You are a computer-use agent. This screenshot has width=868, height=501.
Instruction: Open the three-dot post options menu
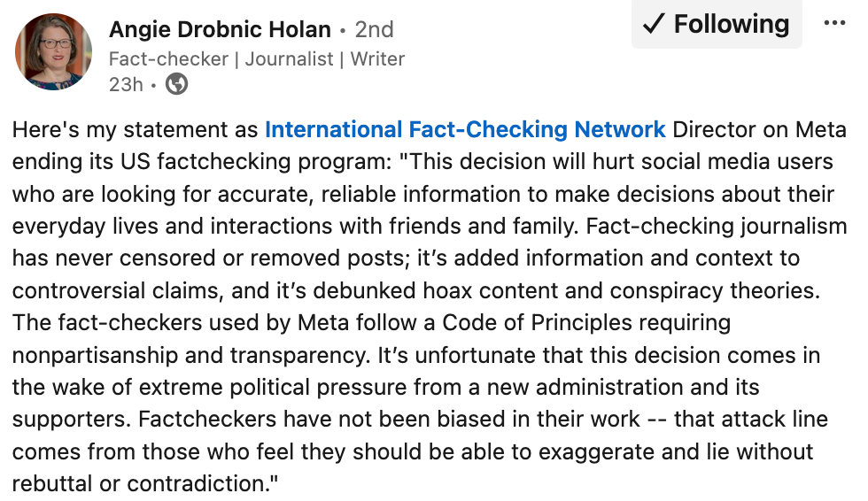point(834,23)
